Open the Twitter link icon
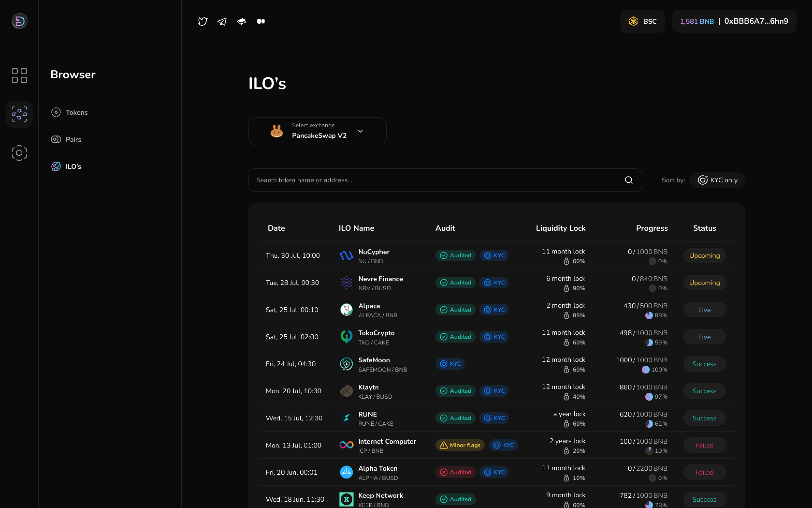 click(x=203, y=22)
